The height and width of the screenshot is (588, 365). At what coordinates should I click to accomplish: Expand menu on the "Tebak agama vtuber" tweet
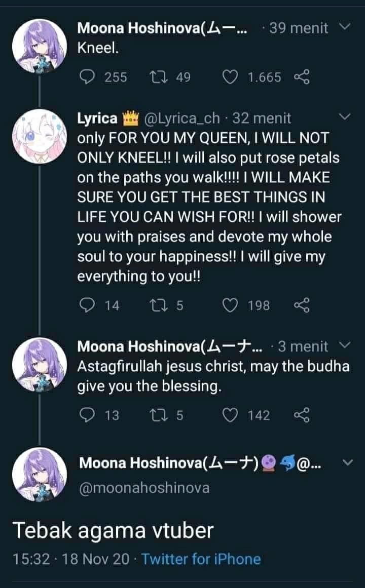[347, 462]
